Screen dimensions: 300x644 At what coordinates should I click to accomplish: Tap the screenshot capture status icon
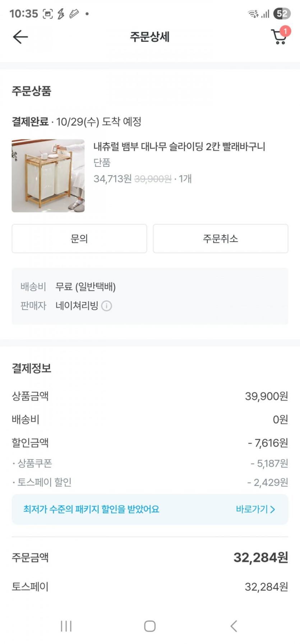tap(48, 14)
